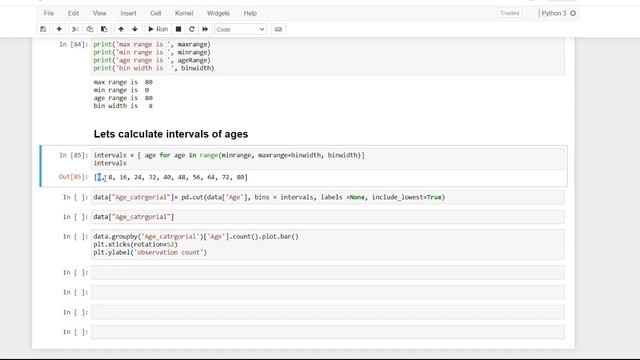Click the first empty code cell
This screenshot has width=640, height=360.
coord(328,272)
